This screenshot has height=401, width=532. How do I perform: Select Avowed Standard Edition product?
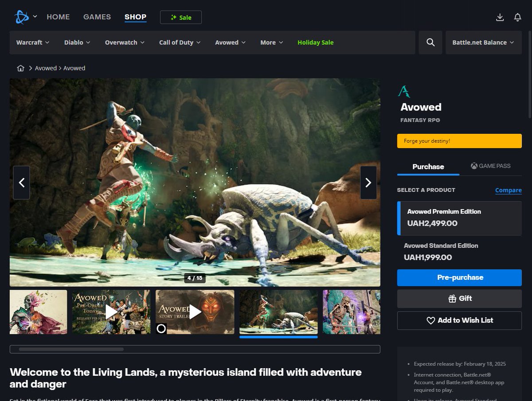pos(459,252)
